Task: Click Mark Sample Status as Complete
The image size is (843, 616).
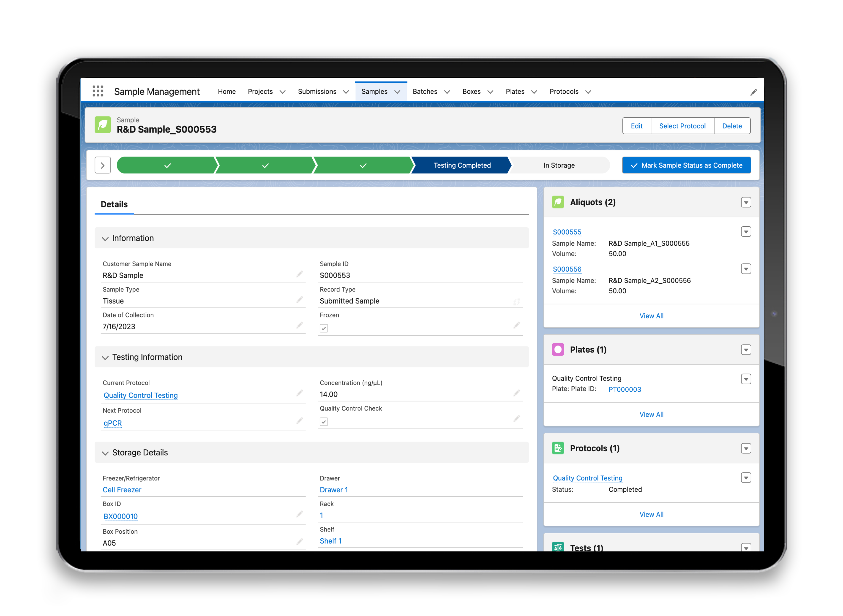Action: point(686,165)
